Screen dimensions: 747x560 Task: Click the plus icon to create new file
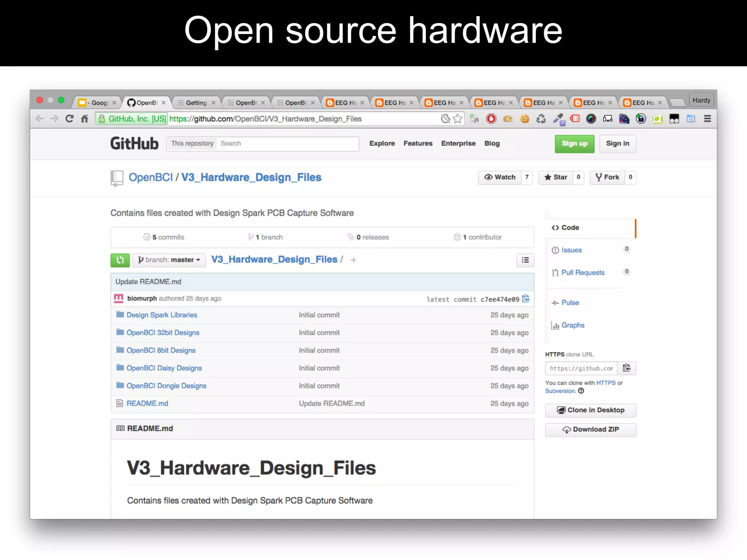point(353,260)
